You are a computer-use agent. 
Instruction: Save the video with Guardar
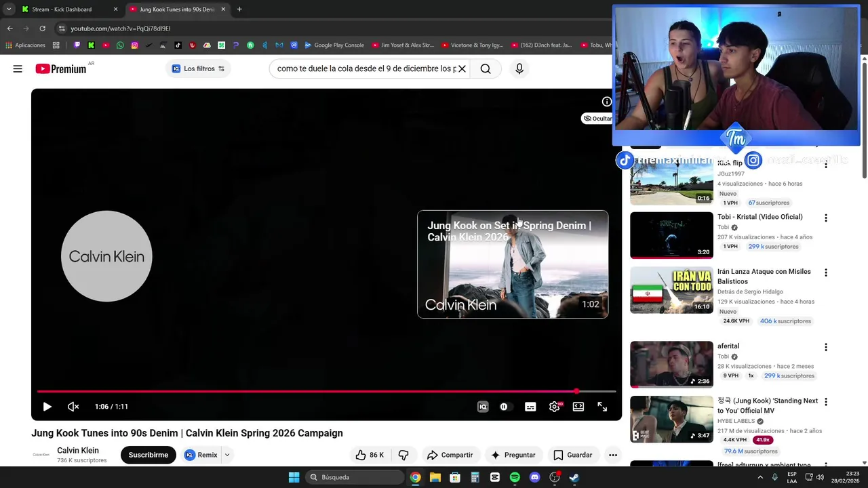tap(573, 455)
